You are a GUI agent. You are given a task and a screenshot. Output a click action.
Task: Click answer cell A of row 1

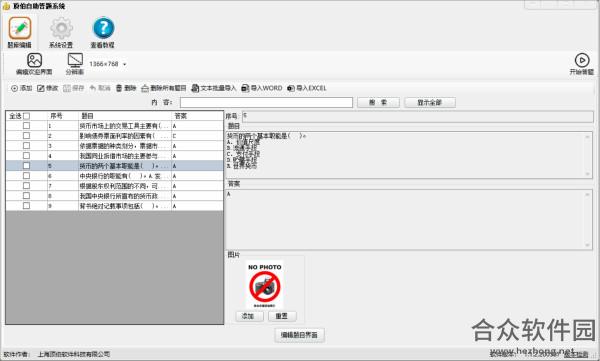197,126
